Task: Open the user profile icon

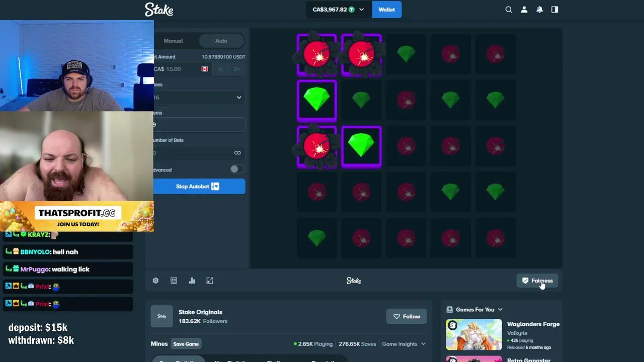Action: point(524,10)
